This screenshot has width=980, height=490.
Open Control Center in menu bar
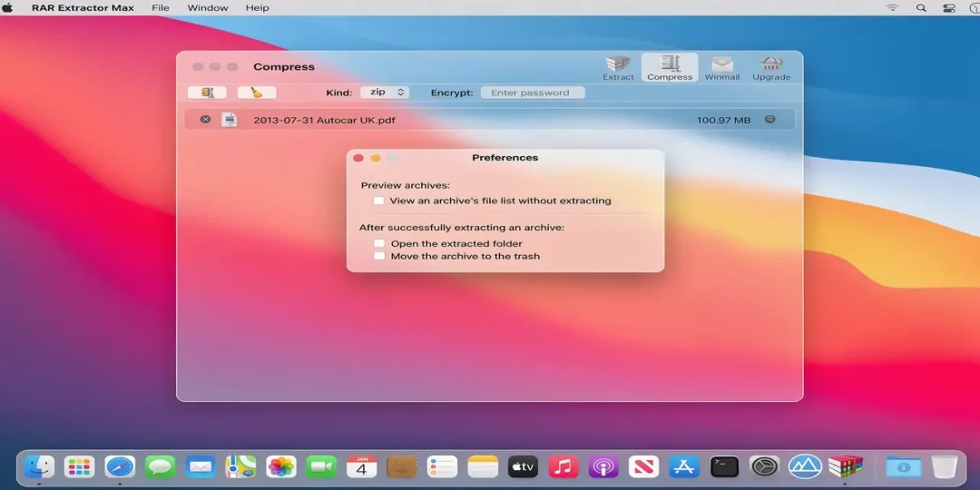point(949,8)
